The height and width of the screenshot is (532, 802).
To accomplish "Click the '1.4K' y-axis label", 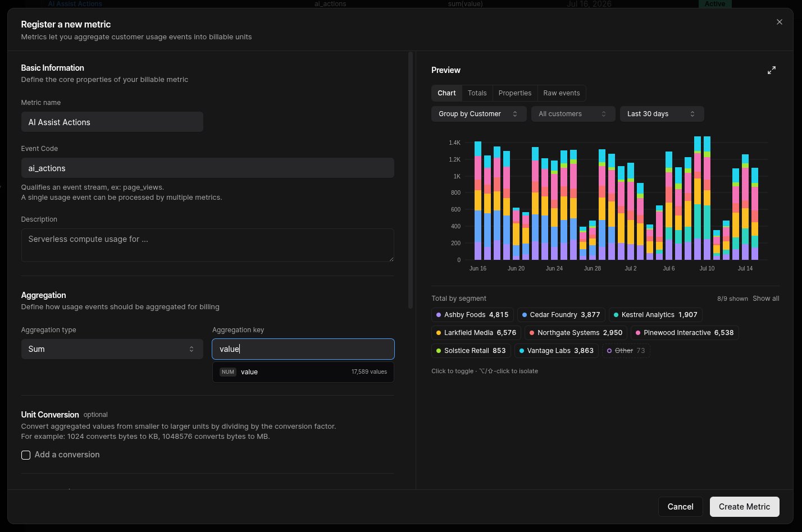I will [x=454, y=143].
